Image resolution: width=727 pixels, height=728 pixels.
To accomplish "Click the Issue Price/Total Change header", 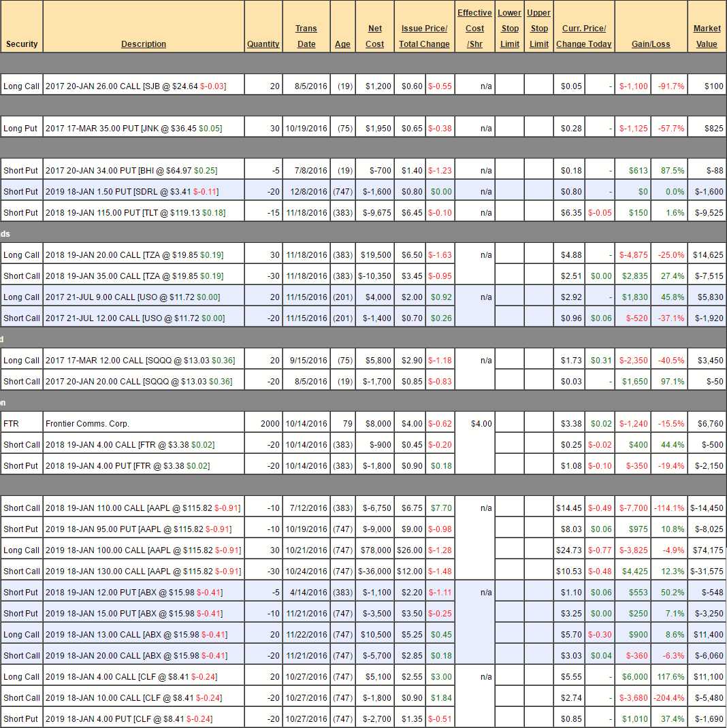I will coord(424,36).
